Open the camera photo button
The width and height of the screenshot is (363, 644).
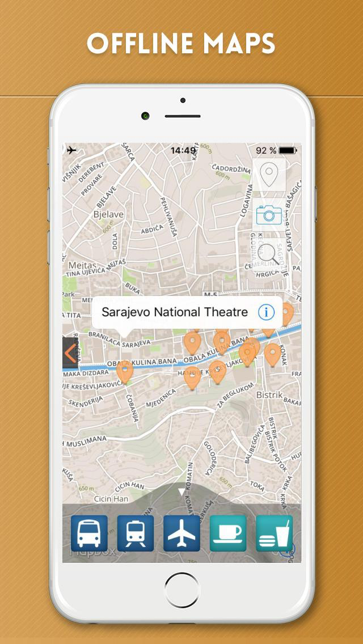point(269,215)
